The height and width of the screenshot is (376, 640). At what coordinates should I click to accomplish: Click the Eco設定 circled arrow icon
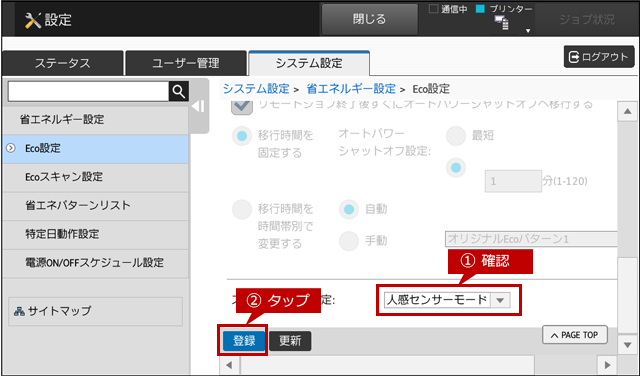(11, 148)
